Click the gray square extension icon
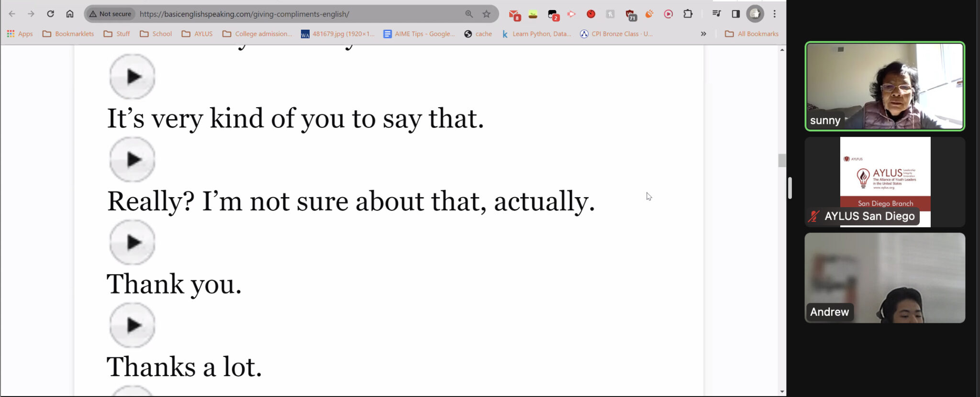 click(610, 14)
